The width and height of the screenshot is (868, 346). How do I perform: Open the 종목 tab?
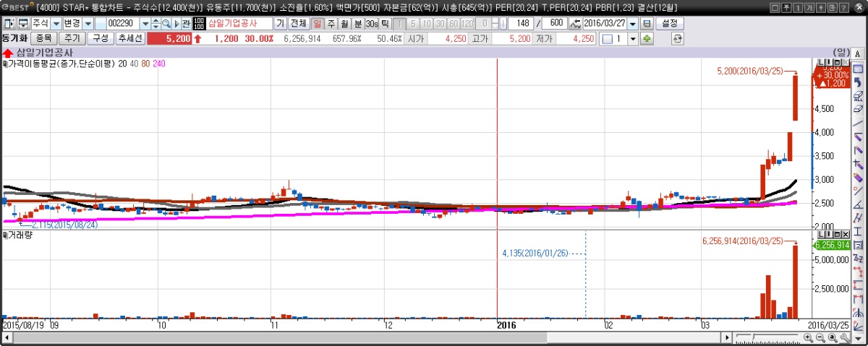43,38
